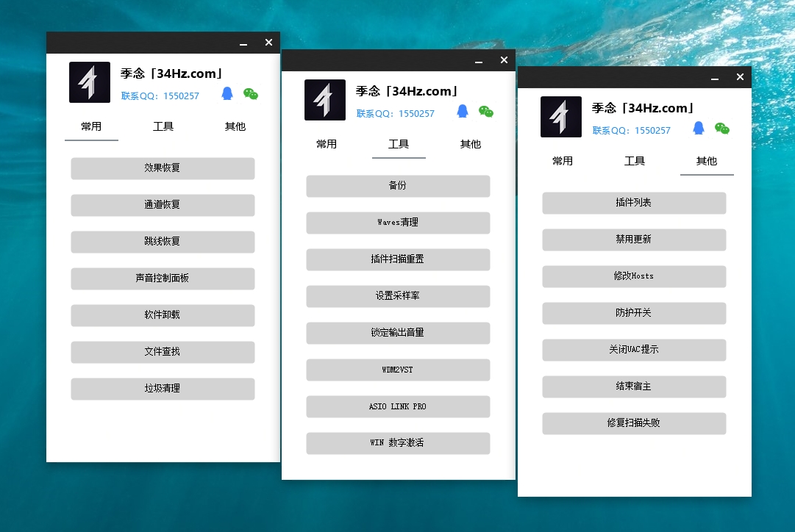
Task: Click the 通道恢复 button
Action: pyautogui.click(x=163, y=205)
